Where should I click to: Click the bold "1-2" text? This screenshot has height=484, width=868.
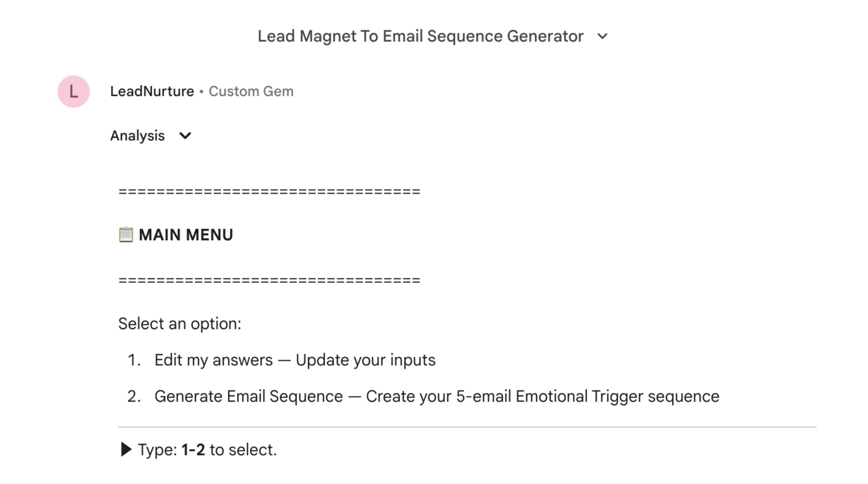pyautogui.click(x=193, y=450)
